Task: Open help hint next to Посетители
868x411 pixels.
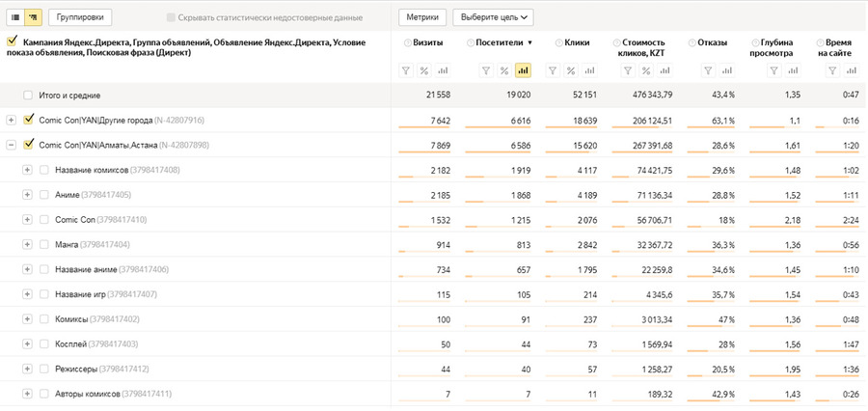Action: tap(471, 42)
